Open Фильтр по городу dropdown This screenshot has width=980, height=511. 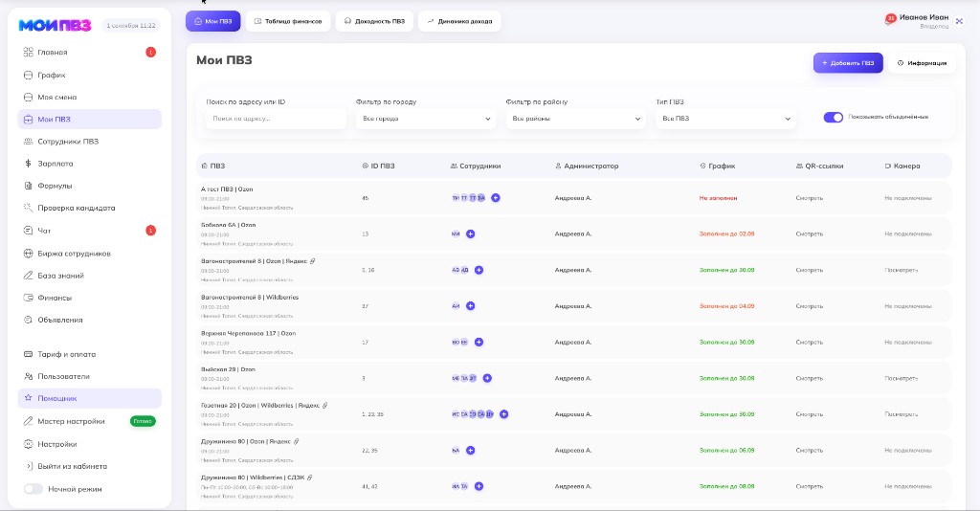(426, 119)
